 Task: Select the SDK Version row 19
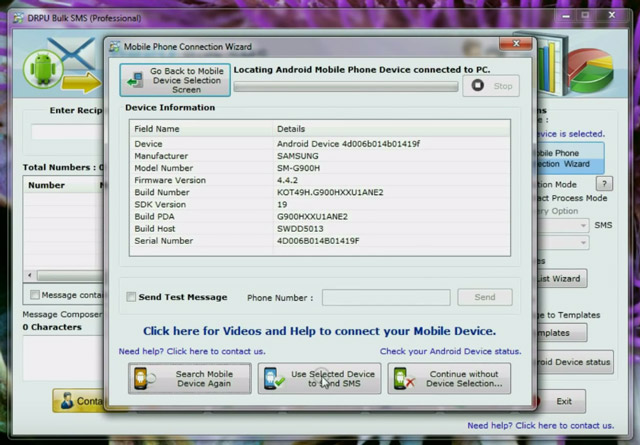coord(320,204)
